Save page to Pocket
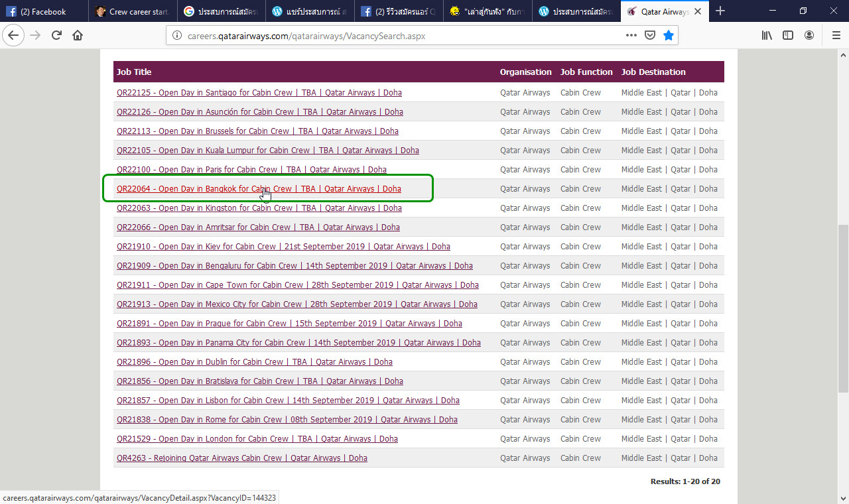849x504 pixels. coord(650,36)
